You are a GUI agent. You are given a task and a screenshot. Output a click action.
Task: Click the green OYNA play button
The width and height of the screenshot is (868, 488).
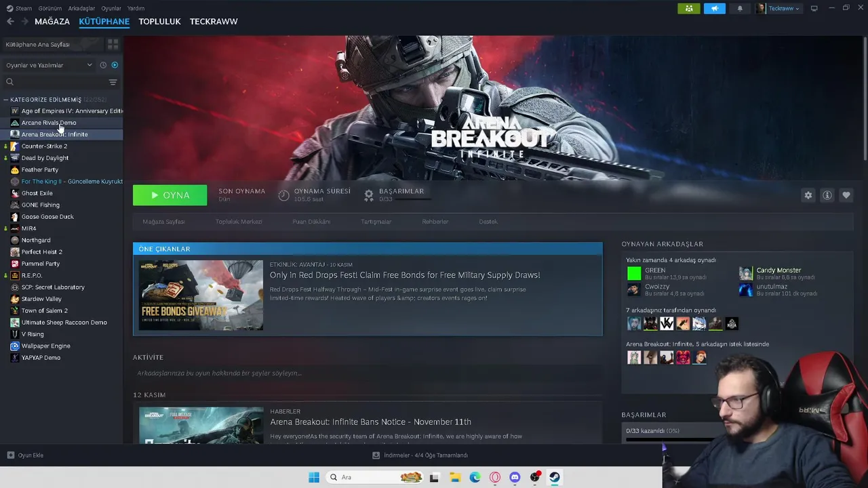tap(170, 195)
